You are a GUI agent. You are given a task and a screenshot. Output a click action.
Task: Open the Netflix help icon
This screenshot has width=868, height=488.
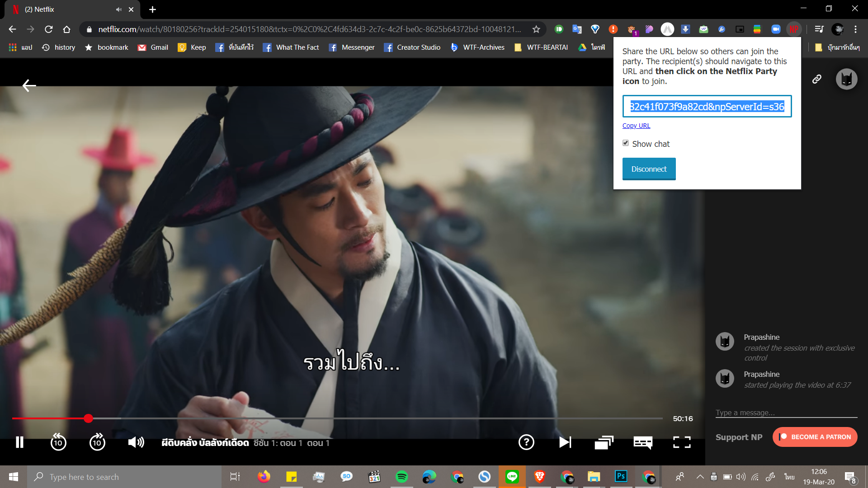coord(526,442)
